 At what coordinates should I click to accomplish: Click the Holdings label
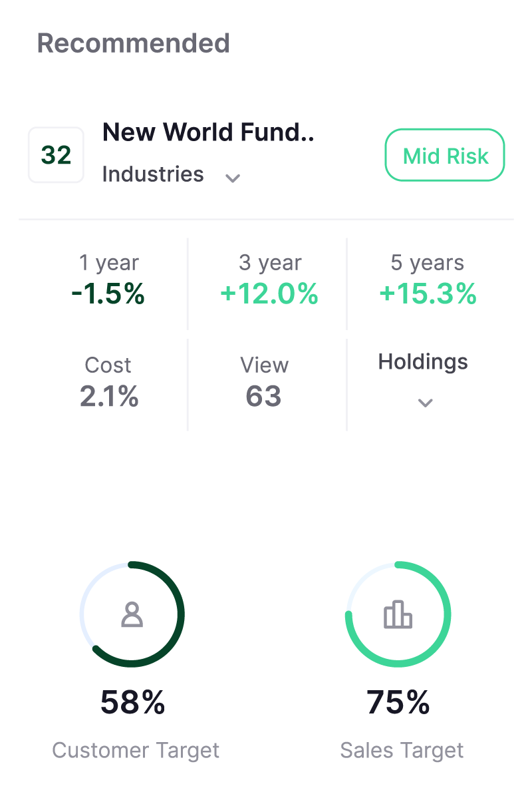423,362
